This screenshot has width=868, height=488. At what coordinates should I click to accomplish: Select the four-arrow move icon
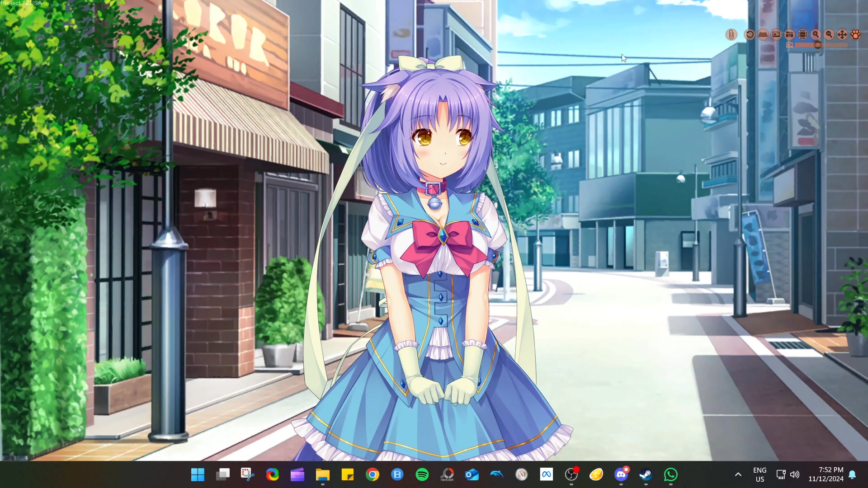point(842,35)
